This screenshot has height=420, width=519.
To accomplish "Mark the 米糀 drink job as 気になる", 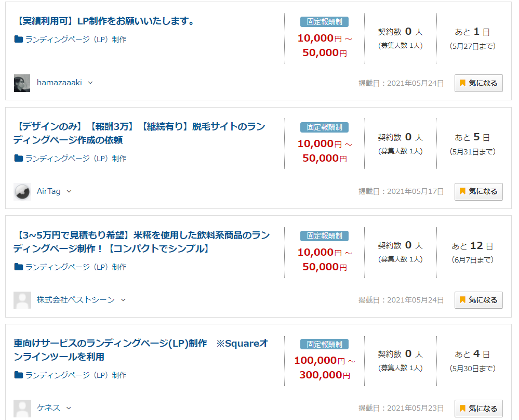I will coord(478,300).
